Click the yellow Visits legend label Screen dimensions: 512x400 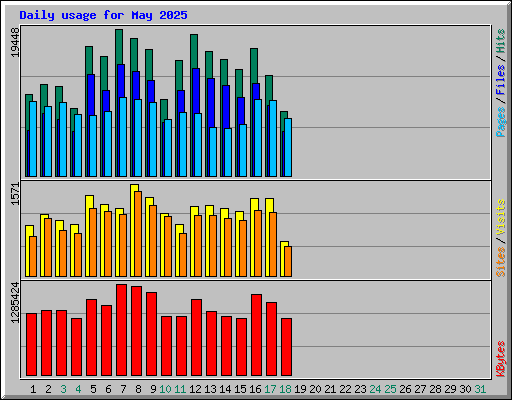click(501, 217)
